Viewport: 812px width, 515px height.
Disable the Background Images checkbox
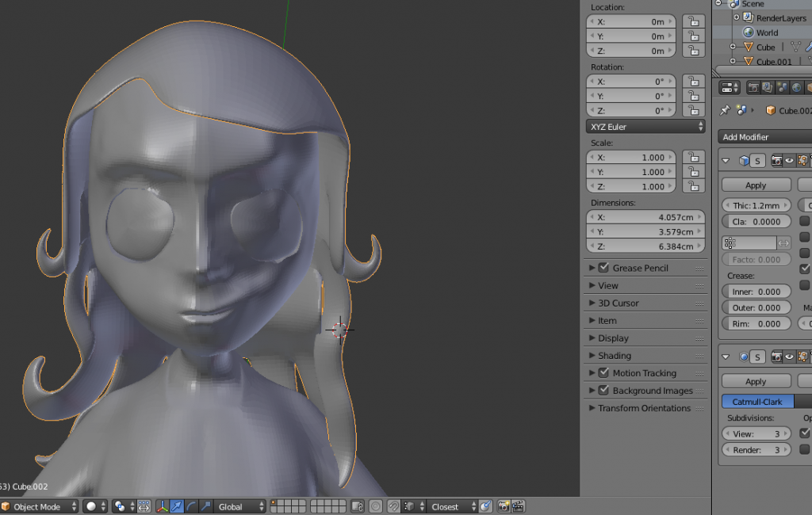pyautogui.click(x=603, y=391)
